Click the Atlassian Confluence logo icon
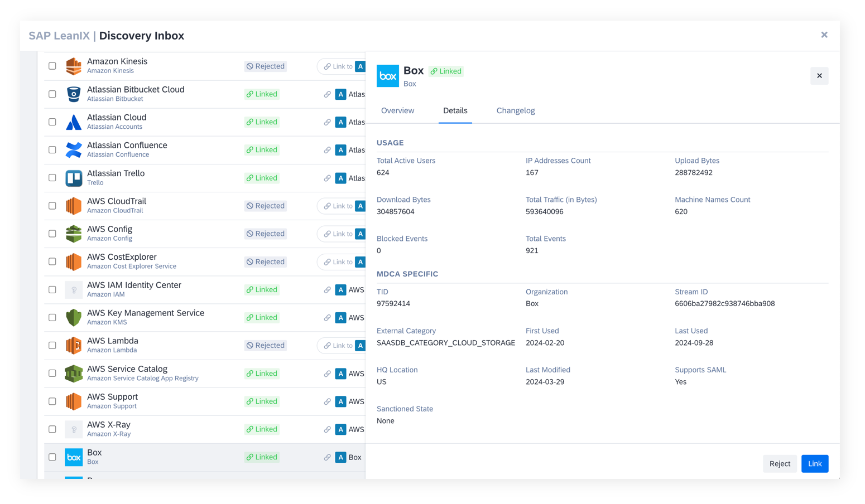The image size is (865, 504). pos(74,150)
